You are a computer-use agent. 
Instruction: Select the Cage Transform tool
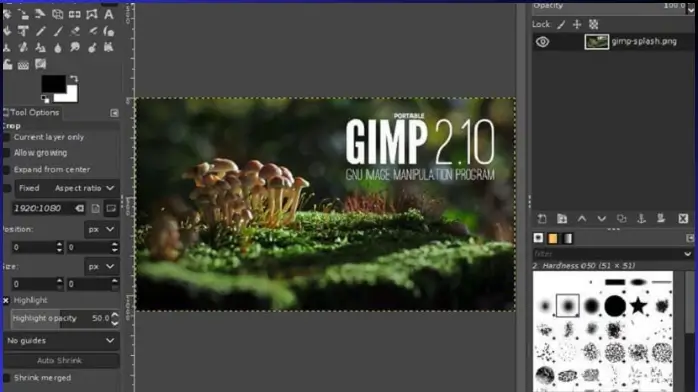(92, 14)
